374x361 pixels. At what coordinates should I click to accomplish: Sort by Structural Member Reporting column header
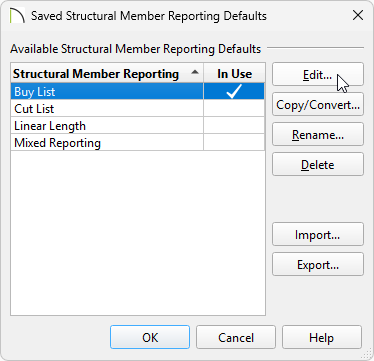107,73
